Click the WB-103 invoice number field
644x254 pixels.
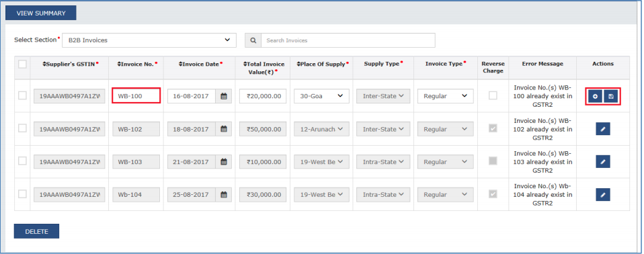click(136, 162)
